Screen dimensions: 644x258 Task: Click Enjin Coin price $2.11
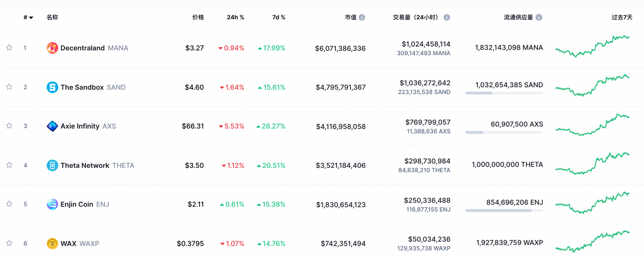tap(196, 204)
